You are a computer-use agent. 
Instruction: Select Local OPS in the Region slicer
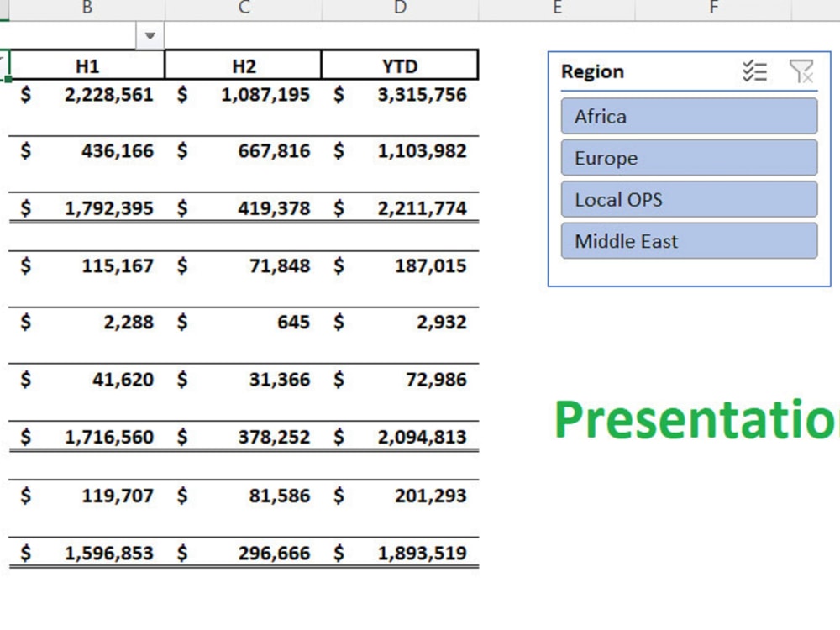click(690, 200)
